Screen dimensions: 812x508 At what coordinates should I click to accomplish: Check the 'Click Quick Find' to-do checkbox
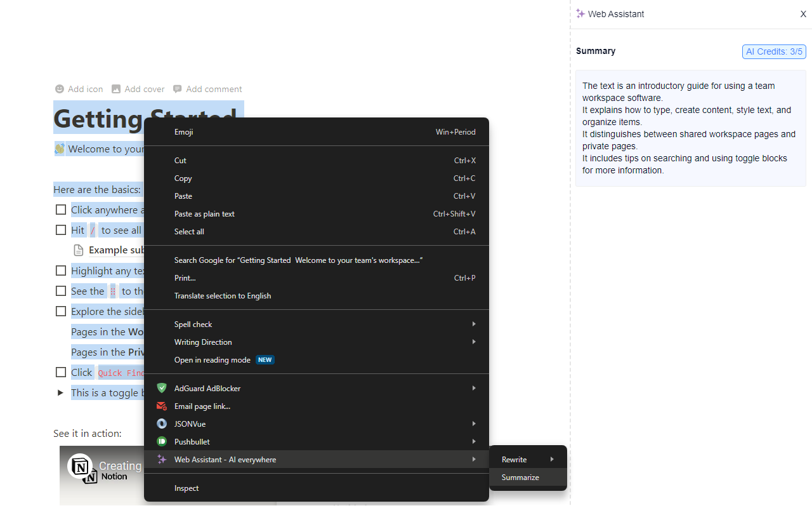(61, 372)
